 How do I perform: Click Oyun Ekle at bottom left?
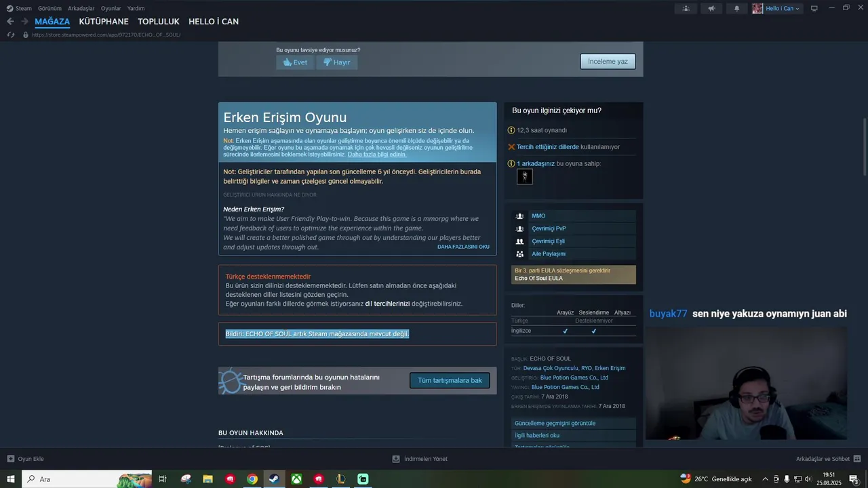click(x=26, y=459)
